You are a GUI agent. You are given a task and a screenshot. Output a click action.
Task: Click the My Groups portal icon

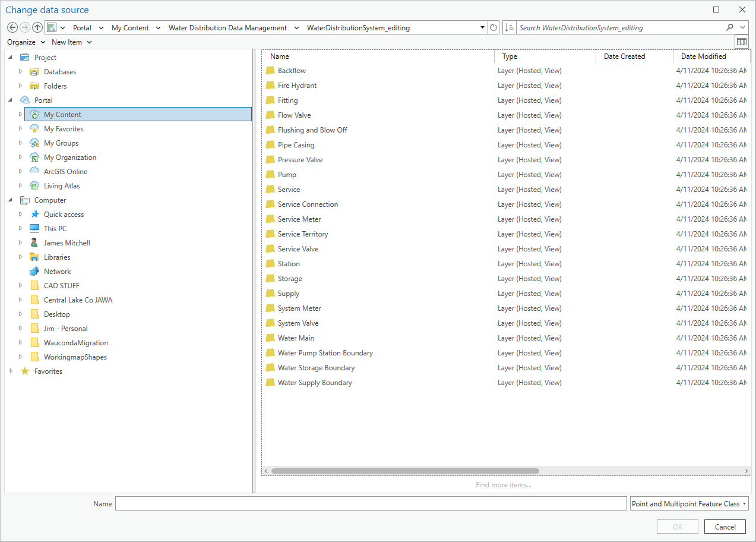[34, 143]
